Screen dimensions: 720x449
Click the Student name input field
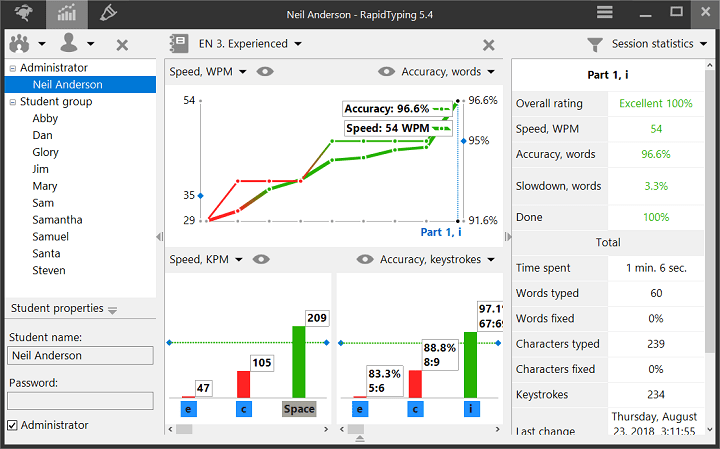pyautogui.click(x=80, y=356)
